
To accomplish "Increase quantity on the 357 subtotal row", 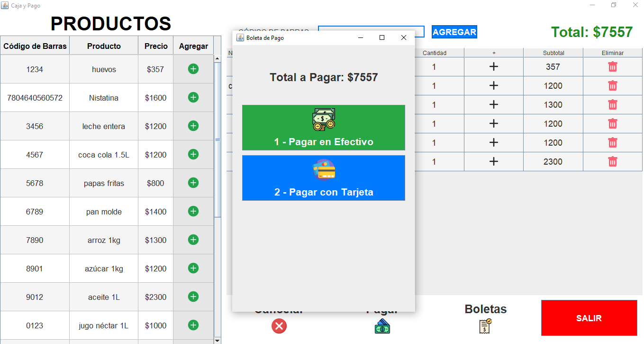I will click(494, 66).
